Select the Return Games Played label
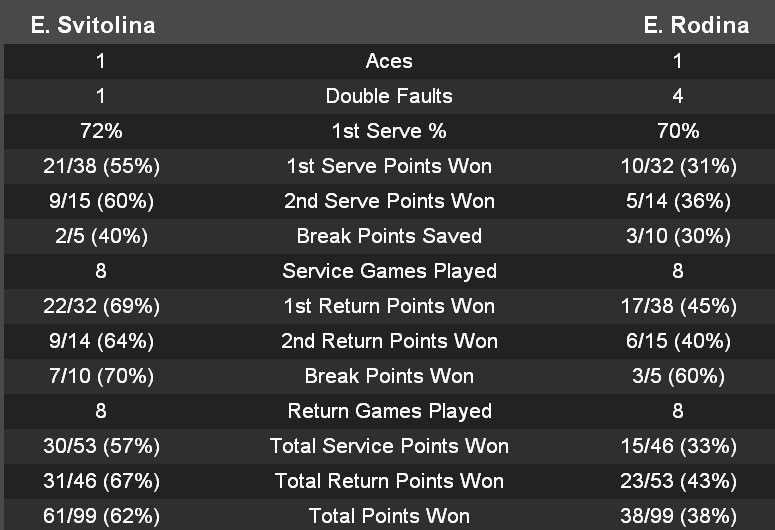 pyautogui.click(x=389, y=411)
